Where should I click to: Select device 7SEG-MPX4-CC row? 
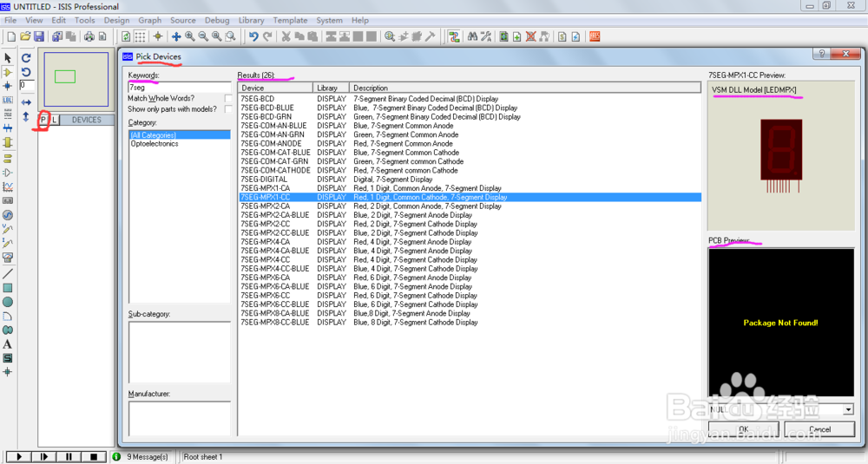pos(470,260)
